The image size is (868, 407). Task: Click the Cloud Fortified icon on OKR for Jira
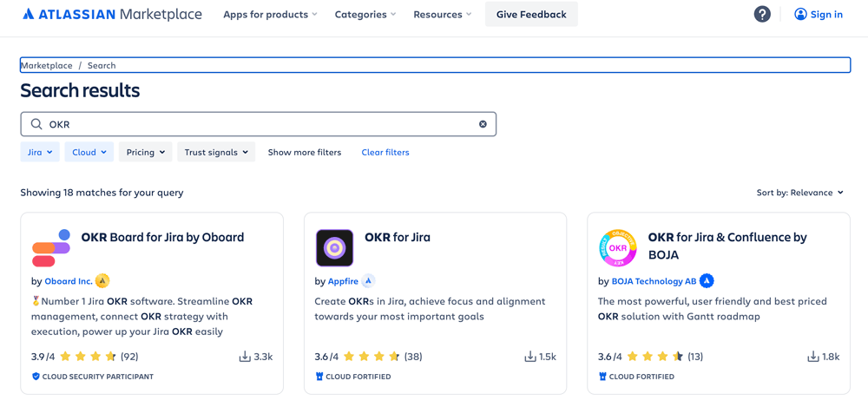[319, 377]
